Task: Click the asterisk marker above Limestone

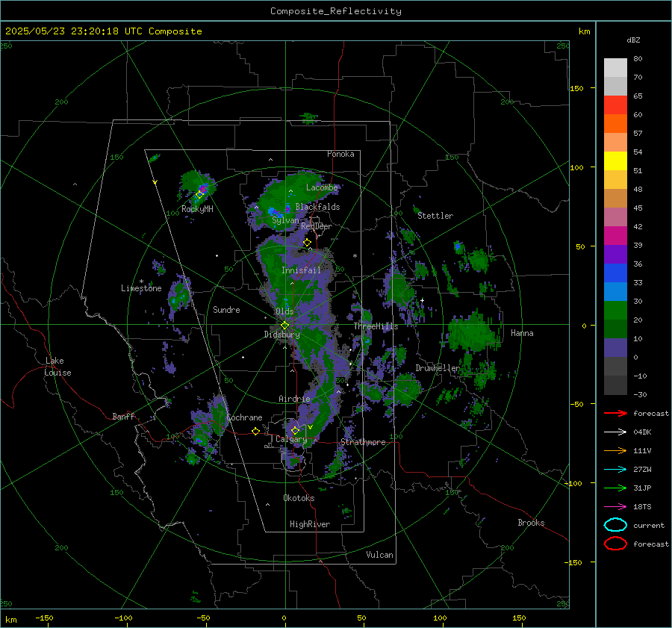Action: pyautogui.click(x=141, y=282)
